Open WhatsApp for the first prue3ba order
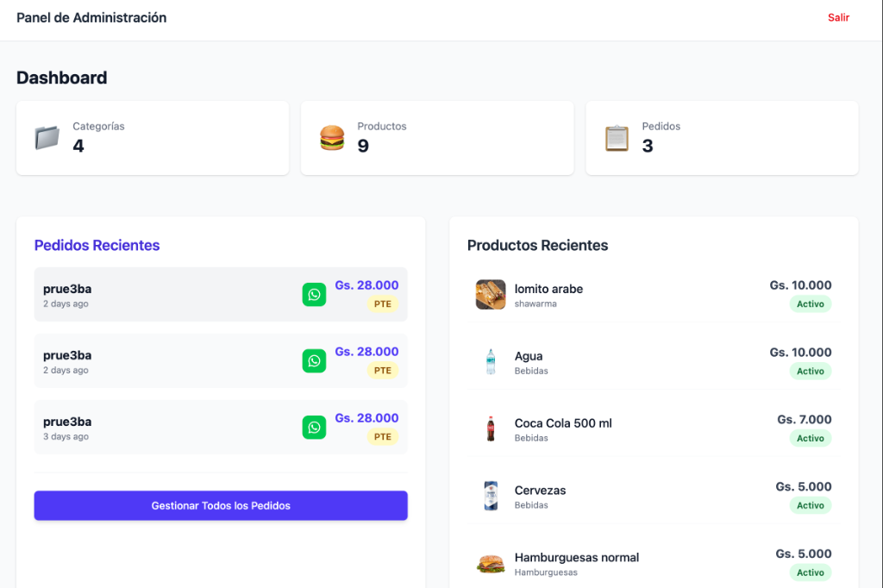The width and height of the screenshot is (883, 588). point(314,295)
